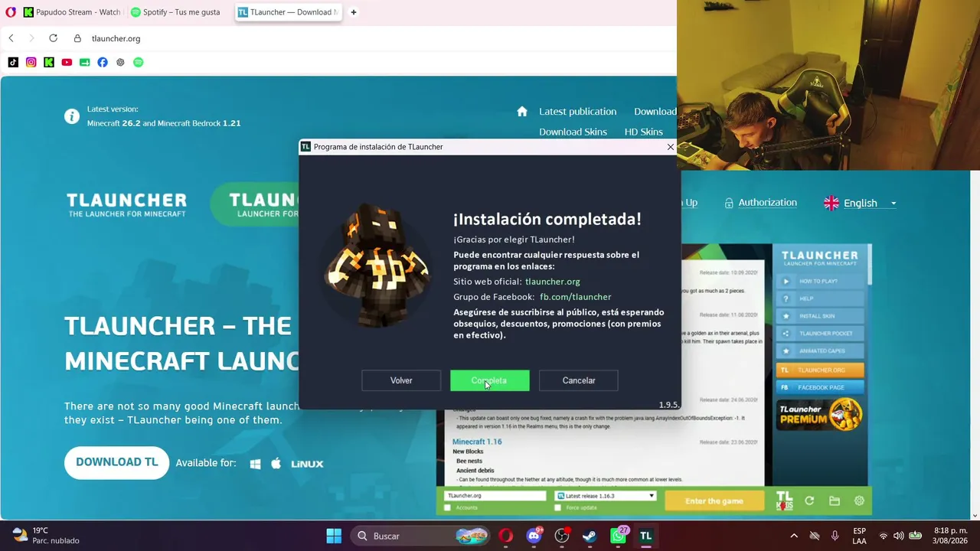Click the folder icon in launcher preview
This screenshot has height=551, width=980.
(x=835, y=501)
